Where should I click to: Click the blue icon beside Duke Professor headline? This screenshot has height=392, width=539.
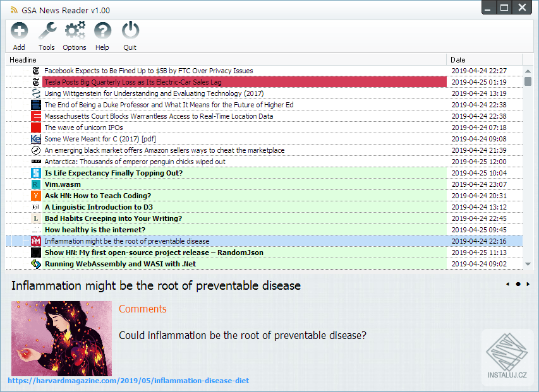click(36, 105)
